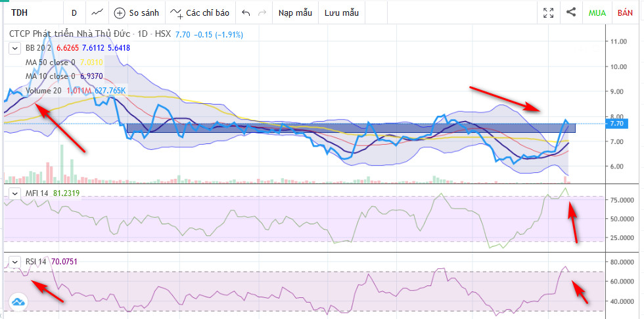644x319 pixels.
Task: Click the redo arrow icon
Action: point(262,12)
